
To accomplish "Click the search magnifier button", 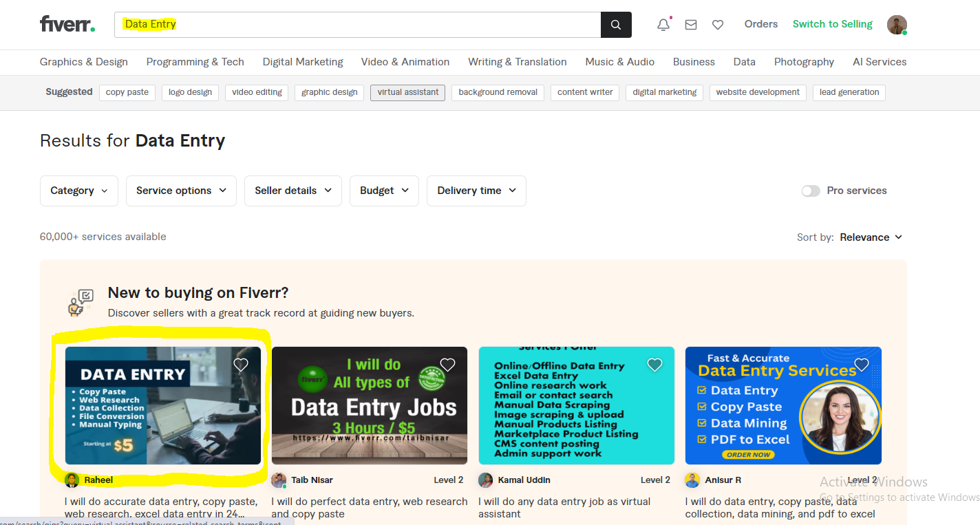I will [616, 25].
